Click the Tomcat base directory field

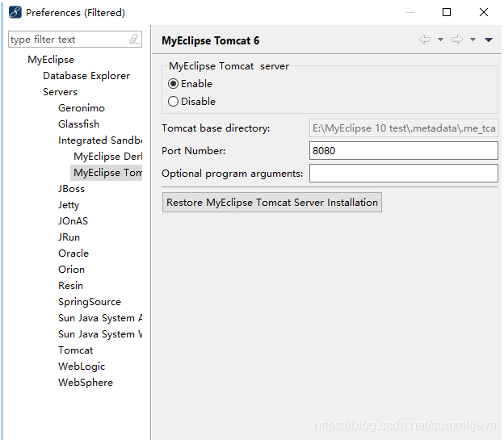(x=404, y=128)
